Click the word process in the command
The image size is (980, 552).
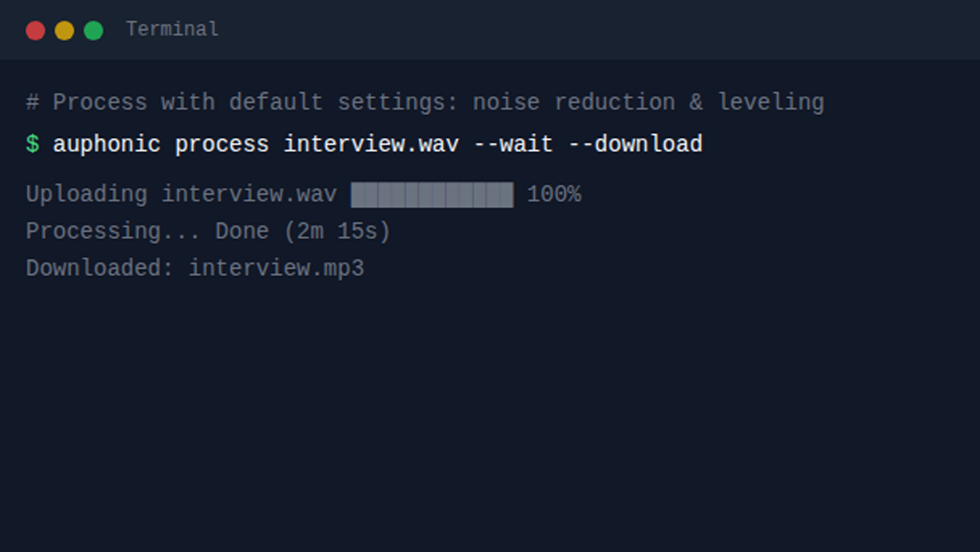point(222,145)
